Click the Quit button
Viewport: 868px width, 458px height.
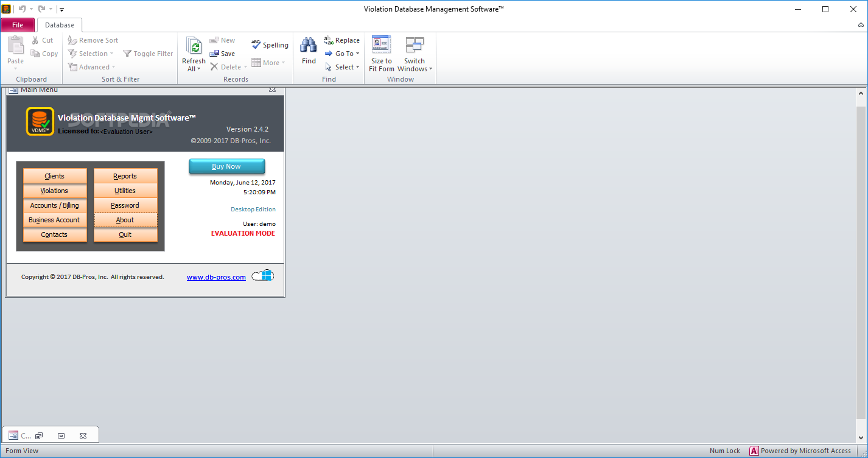click(x=125, y=234)
